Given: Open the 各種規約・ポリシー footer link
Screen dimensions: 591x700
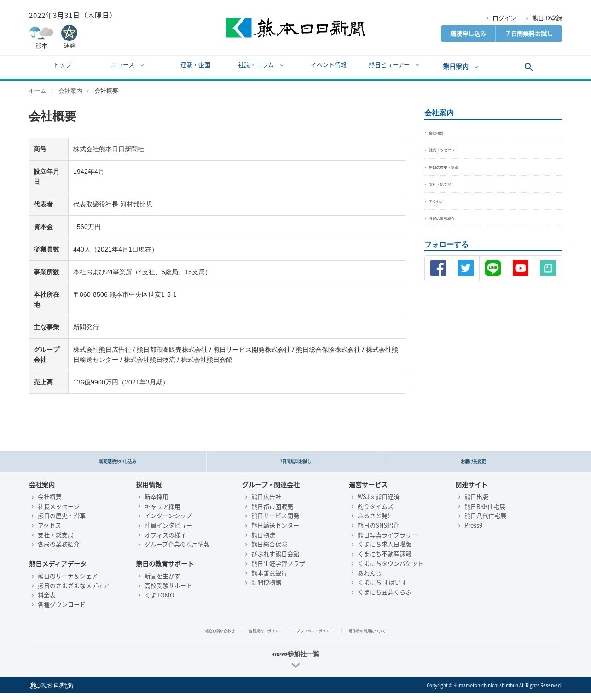Looking at the screenshot, I should [266, 631].
